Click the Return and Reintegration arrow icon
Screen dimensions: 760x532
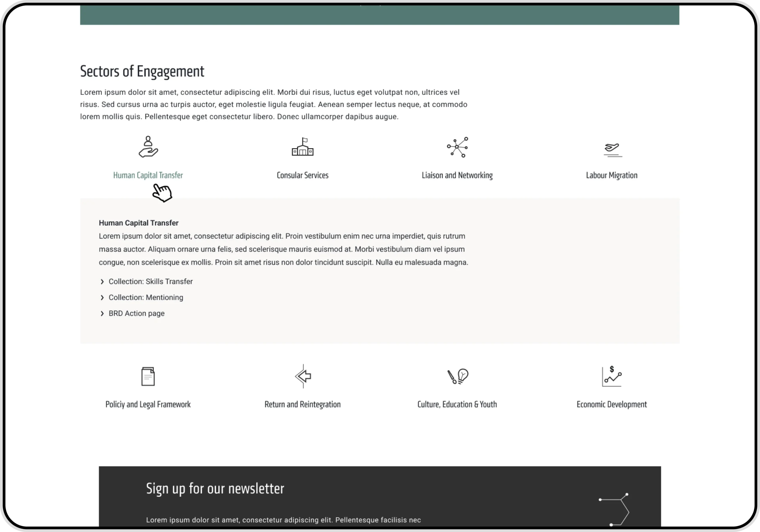(x=303, y=376)
